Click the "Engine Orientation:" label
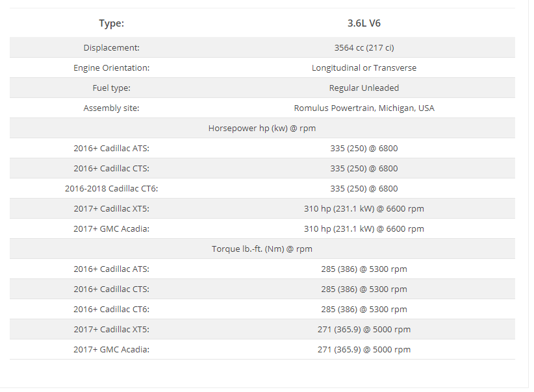The height and width of the screenshot is (392, 534). click(x=111, y=67)
